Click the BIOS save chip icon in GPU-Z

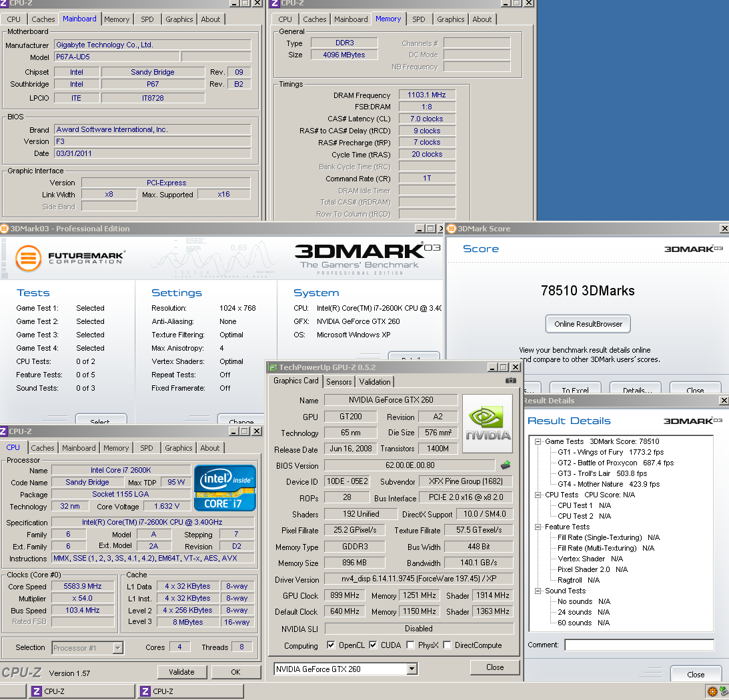tap(506, 465)
